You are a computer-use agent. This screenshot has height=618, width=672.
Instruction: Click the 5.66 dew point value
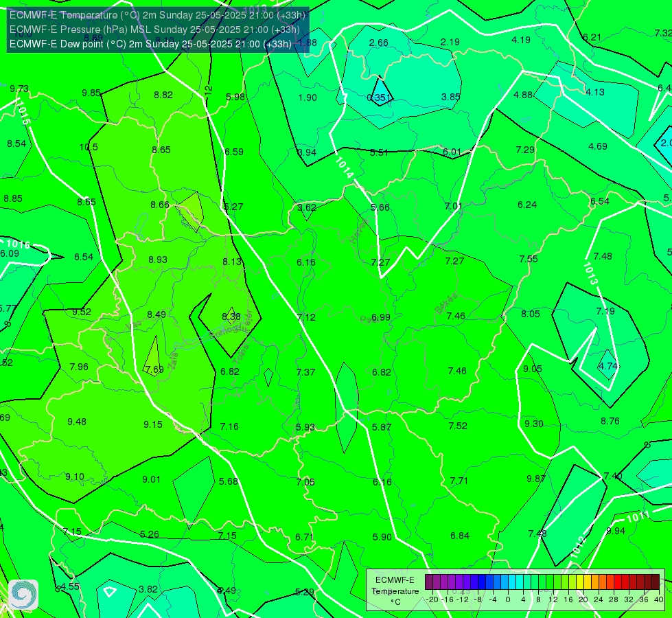click(x=380, y=207)
